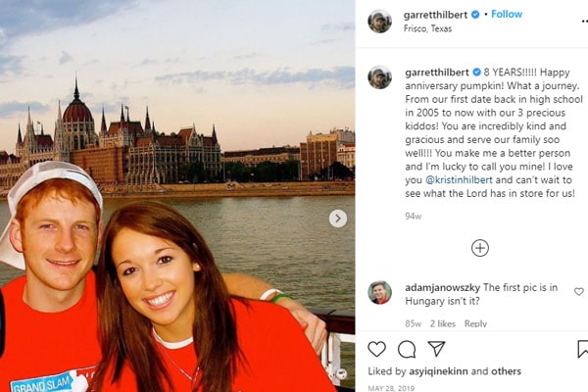Image resolution: width=588 pixels, height=392 pixels.
Task: Follow garretthilbert
Action: (x=507, y=15)
